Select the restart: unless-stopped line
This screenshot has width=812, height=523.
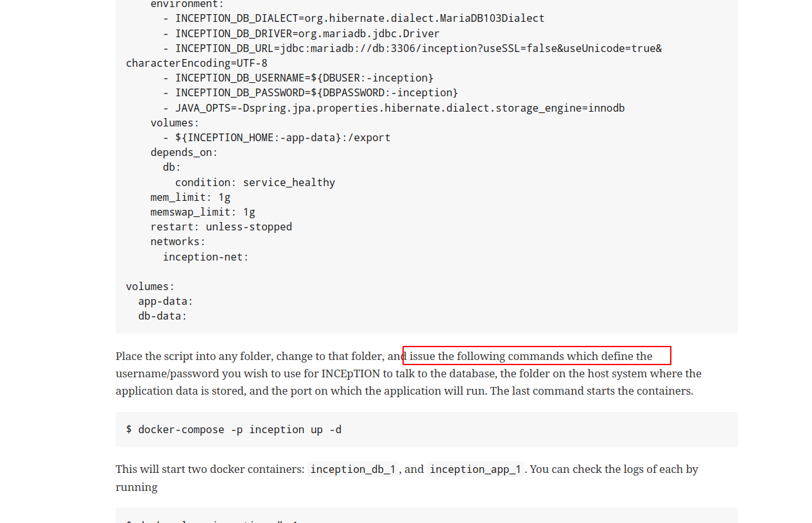221,227
